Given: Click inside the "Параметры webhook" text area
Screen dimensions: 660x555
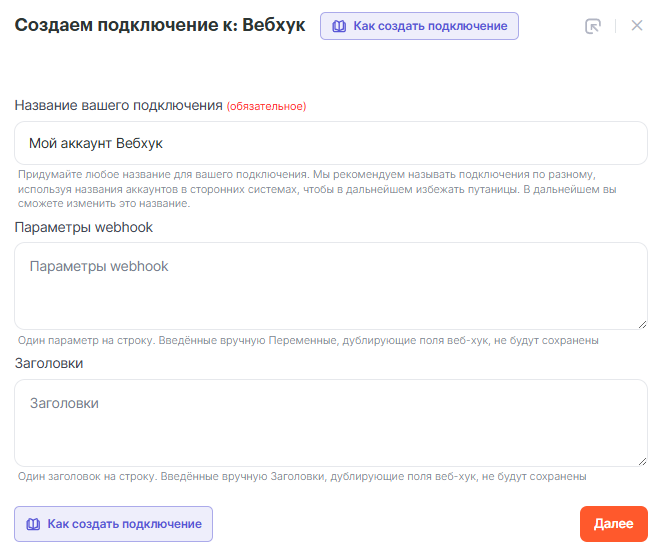Looking at the screenshot, I should [330, 285].
